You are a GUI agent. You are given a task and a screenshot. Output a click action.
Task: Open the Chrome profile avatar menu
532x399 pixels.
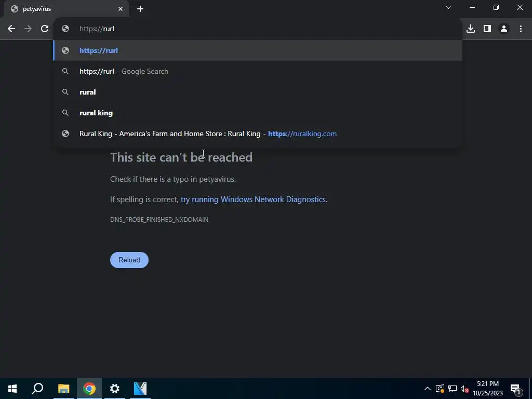pos(504,29)
